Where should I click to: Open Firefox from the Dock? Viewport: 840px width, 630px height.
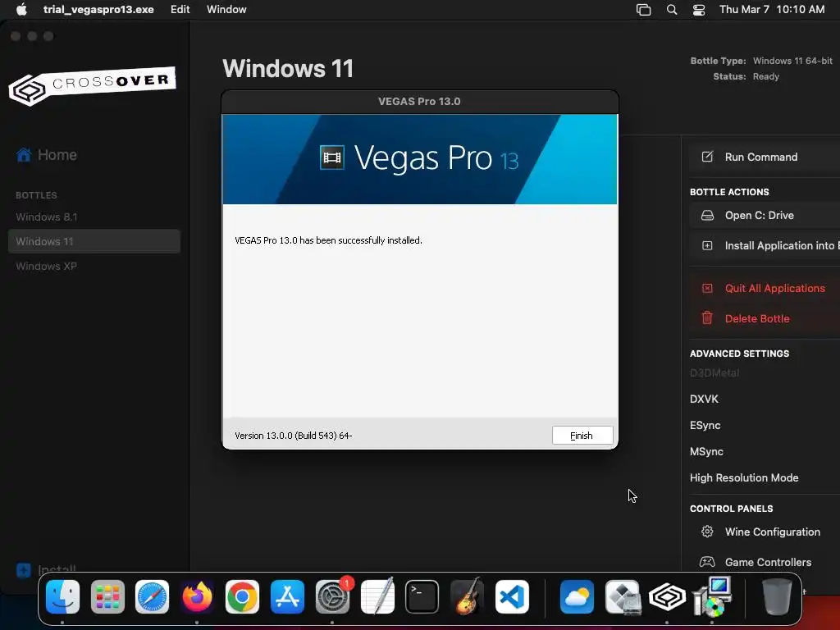pos(197,597)
